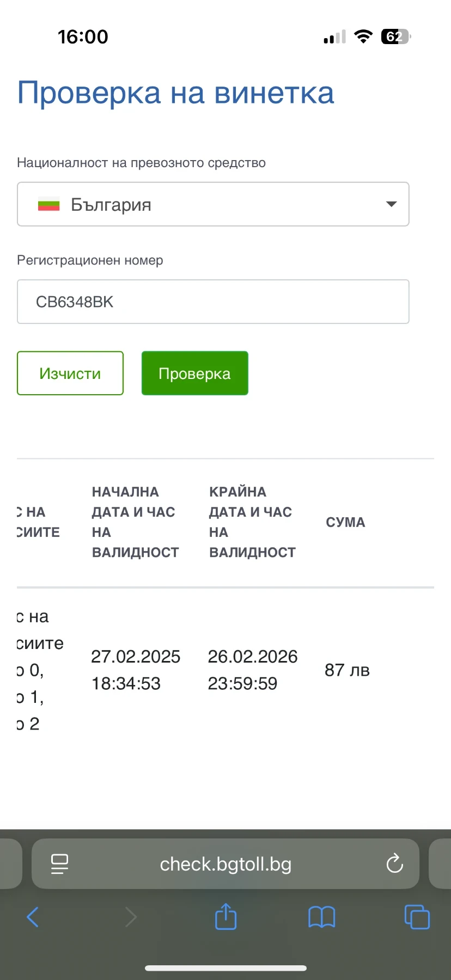Open the България nationality dropdown
This screenshot has width=451, height=980.
tap(213, 204)
